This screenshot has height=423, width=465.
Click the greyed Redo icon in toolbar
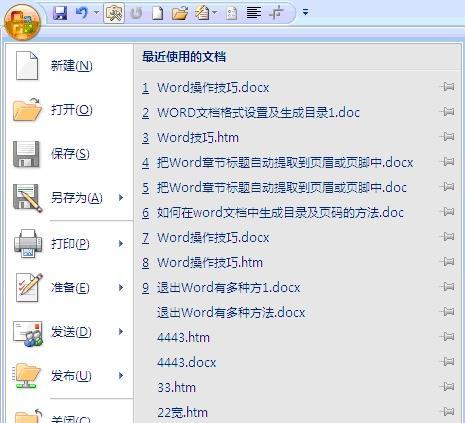pyautogui.click(x=136, y=13)
